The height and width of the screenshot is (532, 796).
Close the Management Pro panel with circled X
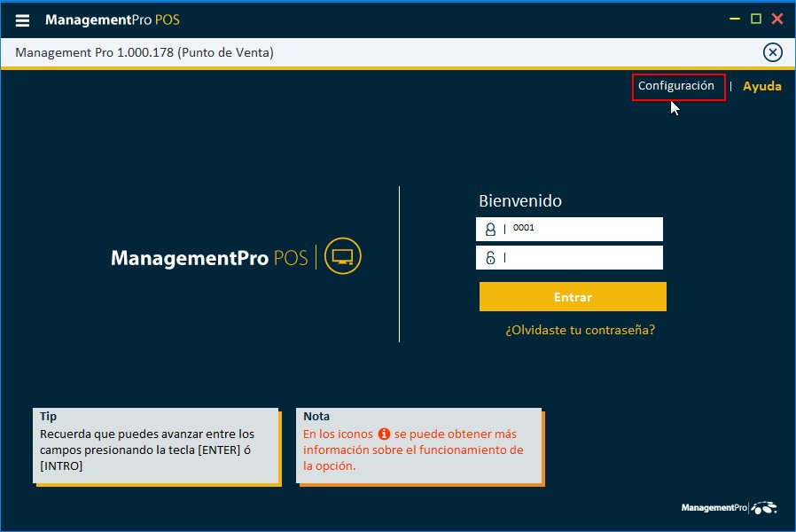[772, 52]
